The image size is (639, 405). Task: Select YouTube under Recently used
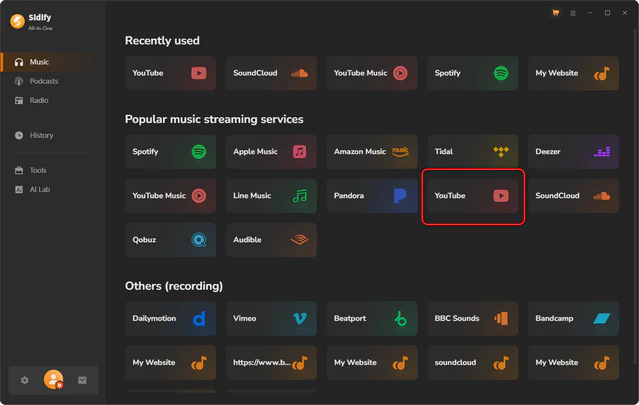pos(170,73)
